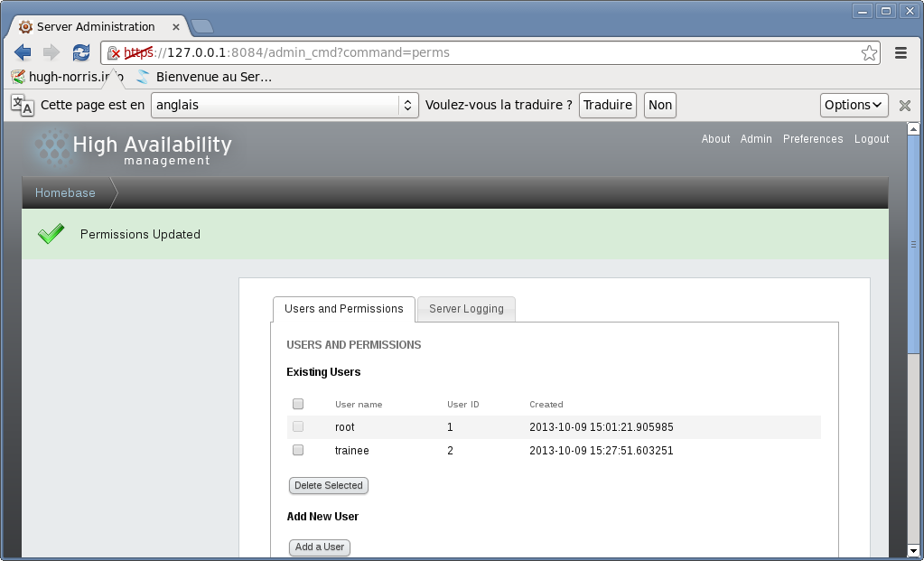This screenshot has width=924, height=561.
Task: Check the root user checkbox
Action: 298,426
